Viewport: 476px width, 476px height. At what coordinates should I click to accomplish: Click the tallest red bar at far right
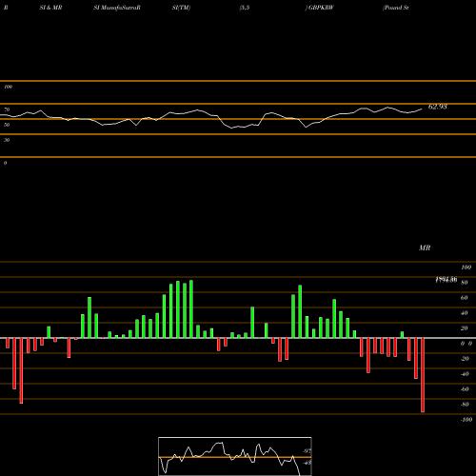[423, 375]
